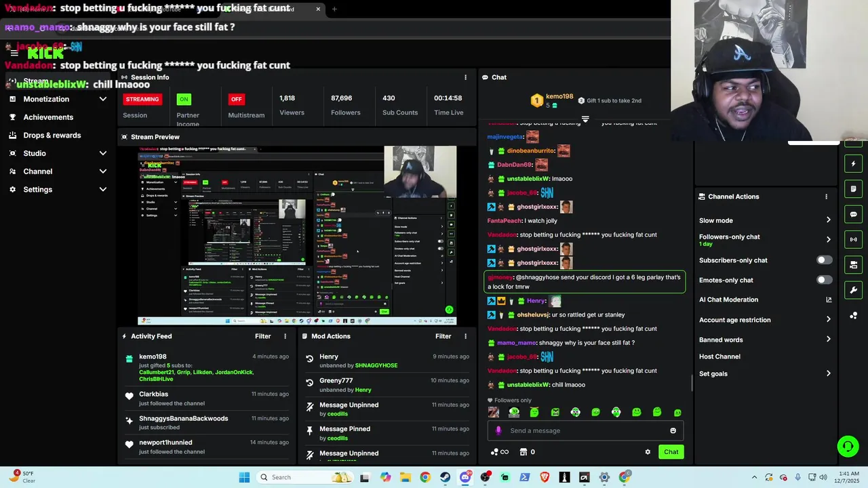
Task: Open chat settings gear icon
Action: point(648,452)
